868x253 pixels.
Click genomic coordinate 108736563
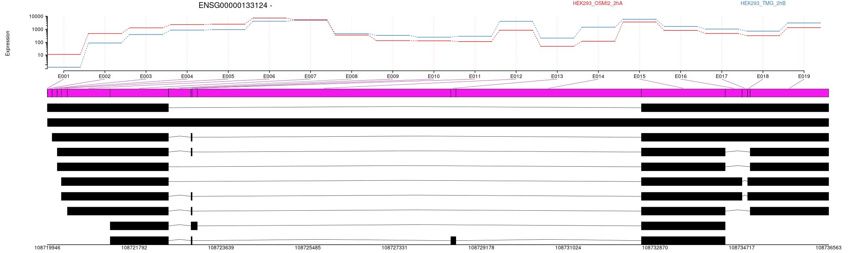pos(828,248)
